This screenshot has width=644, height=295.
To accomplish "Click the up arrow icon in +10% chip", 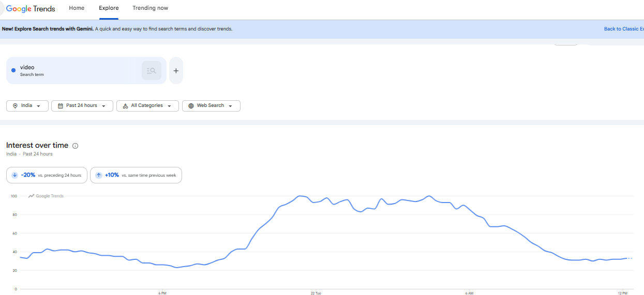I will [x=99, y=175].
